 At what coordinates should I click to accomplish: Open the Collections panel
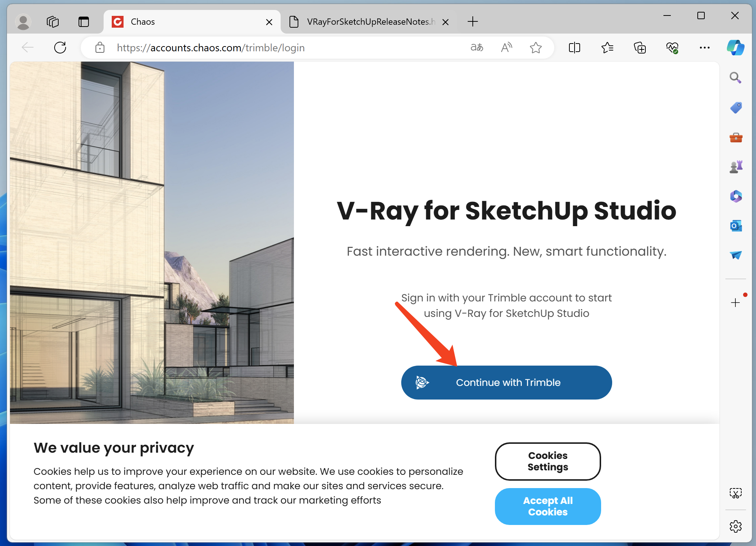pos(640,48)
